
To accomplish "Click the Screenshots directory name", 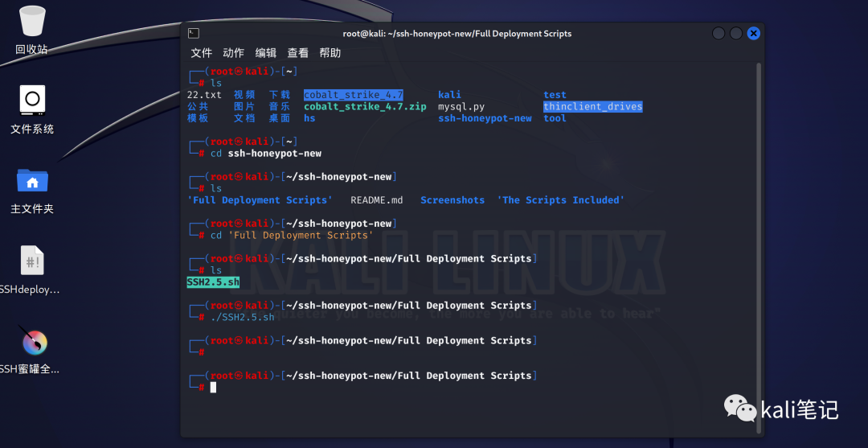I will click(452, 200).
